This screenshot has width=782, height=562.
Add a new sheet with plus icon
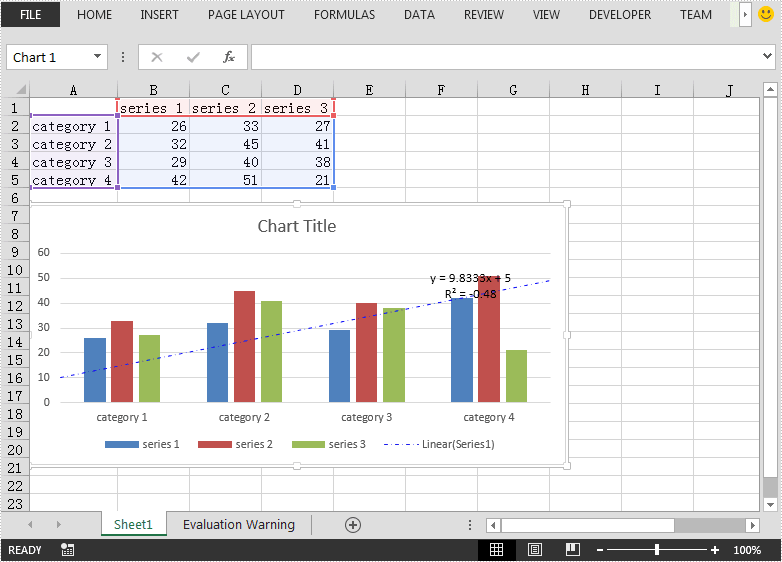point(353,525)
